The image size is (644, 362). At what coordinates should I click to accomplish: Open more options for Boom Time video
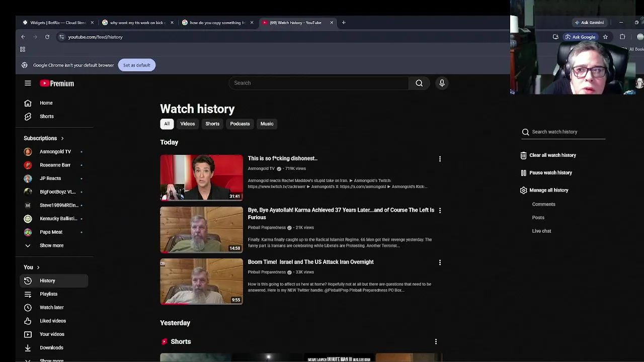click(x=440, y=262)
